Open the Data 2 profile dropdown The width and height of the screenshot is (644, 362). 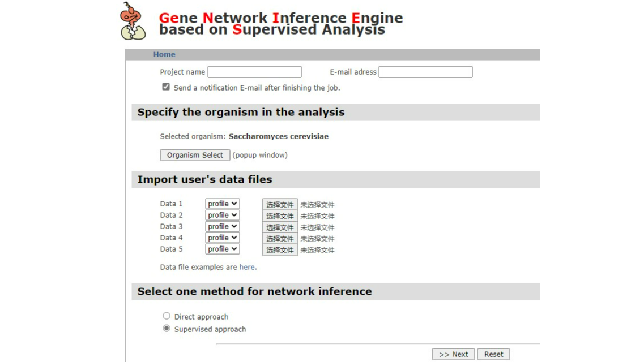coord(223,216)
